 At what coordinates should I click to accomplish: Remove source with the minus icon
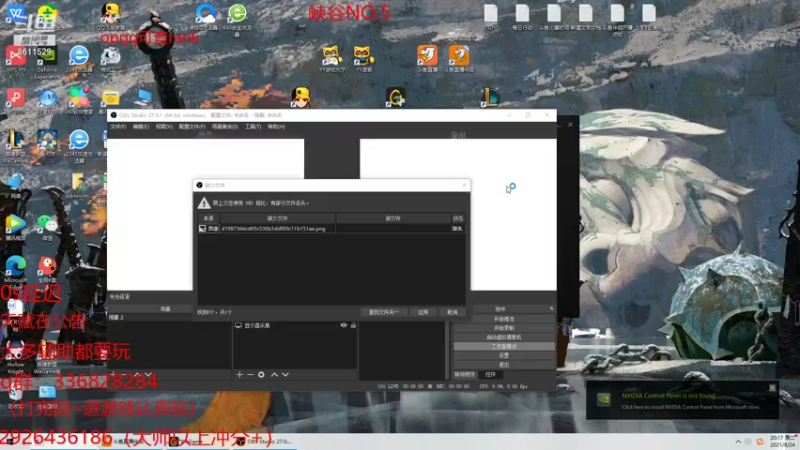pyautogui.click(x=250, y=374)
